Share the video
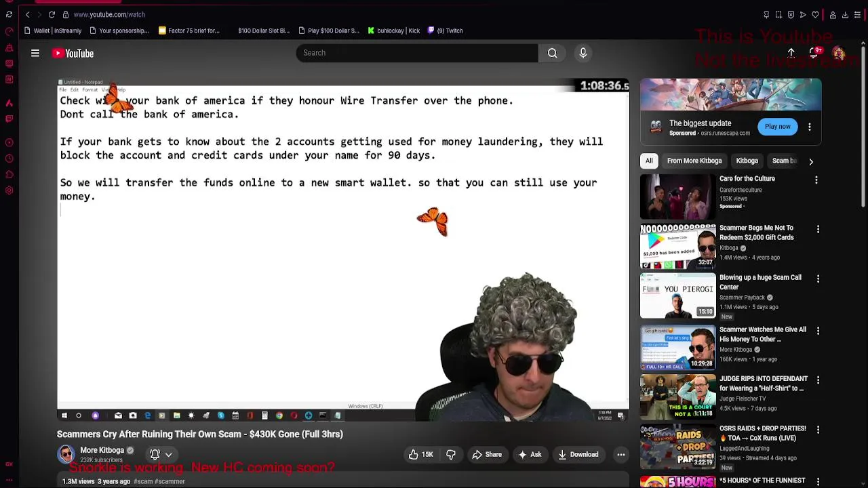The height and width of the screenshot is (488, 868). pos(487,455)
